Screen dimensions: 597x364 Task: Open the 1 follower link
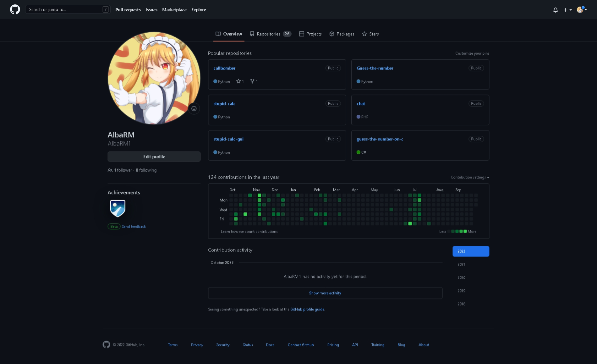123,170
